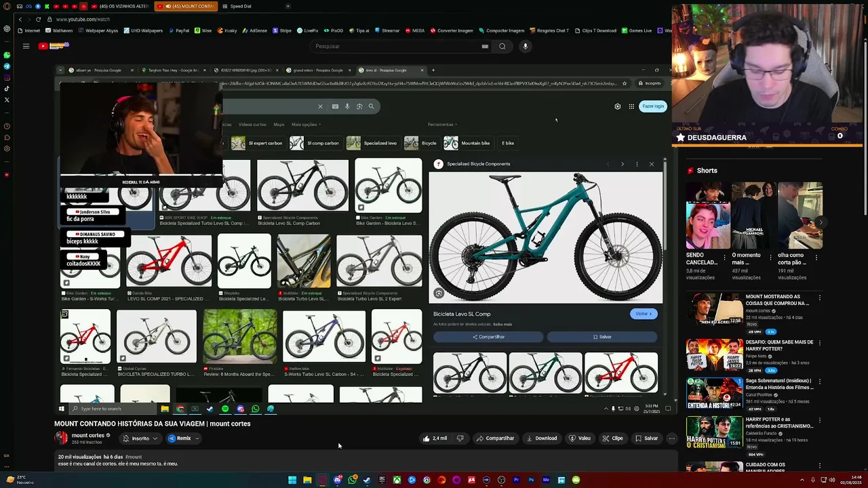868x488 pixels.
Task: Dislike the video with thumbs down
Action: pos(460,439)
